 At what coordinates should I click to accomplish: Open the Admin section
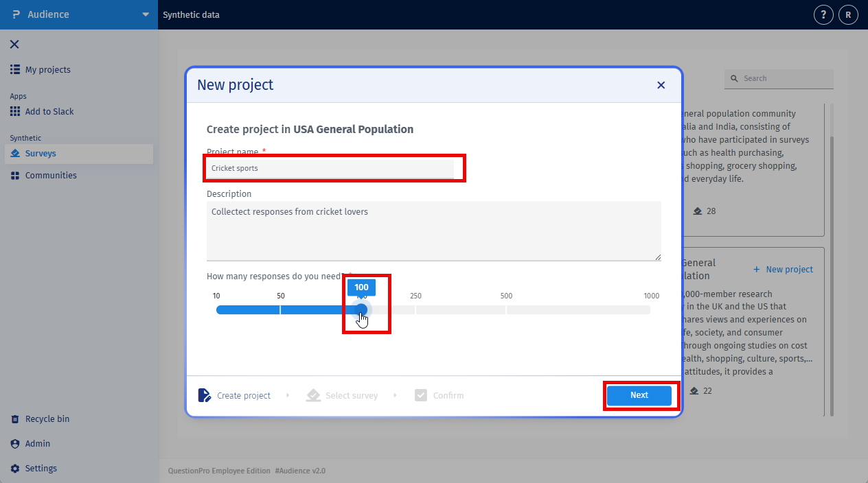click(x=36, y=443)
